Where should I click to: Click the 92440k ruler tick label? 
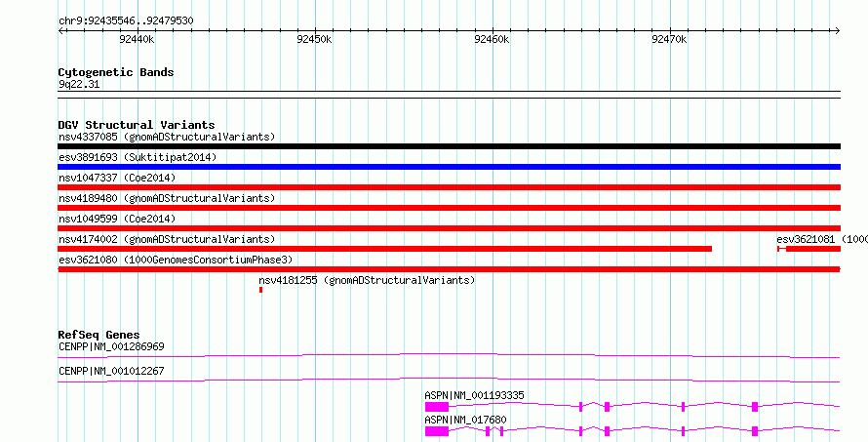pos(137,39)
